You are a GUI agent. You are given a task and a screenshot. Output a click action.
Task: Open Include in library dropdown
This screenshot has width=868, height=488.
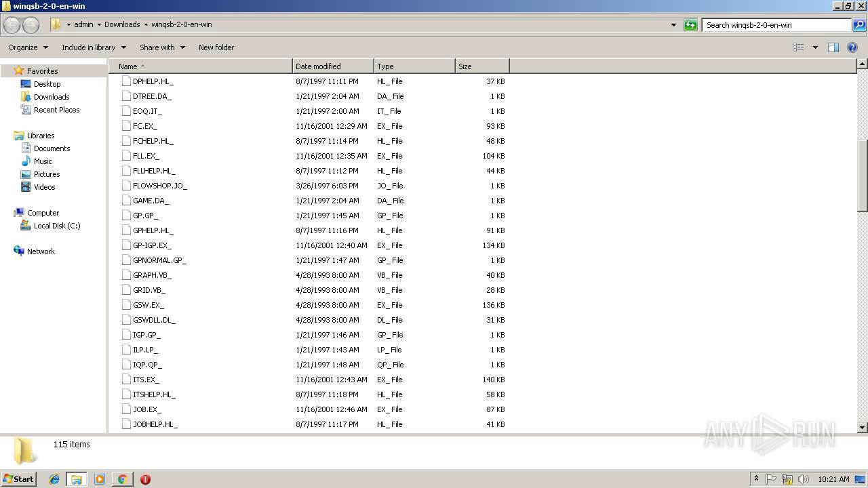pos(94,47)
